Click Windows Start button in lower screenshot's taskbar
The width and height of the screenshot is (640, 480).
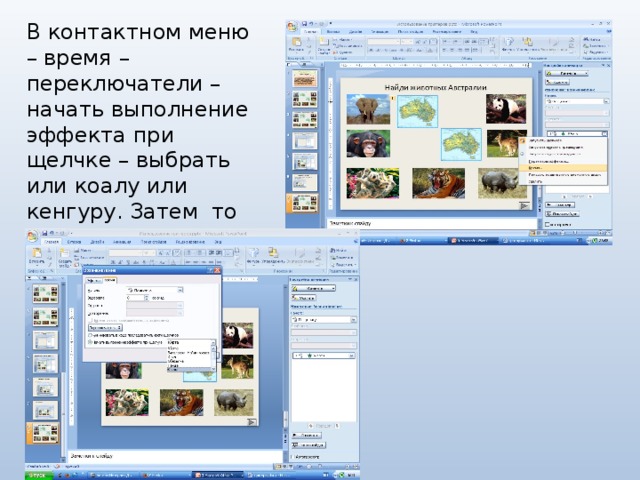point(38,476)
